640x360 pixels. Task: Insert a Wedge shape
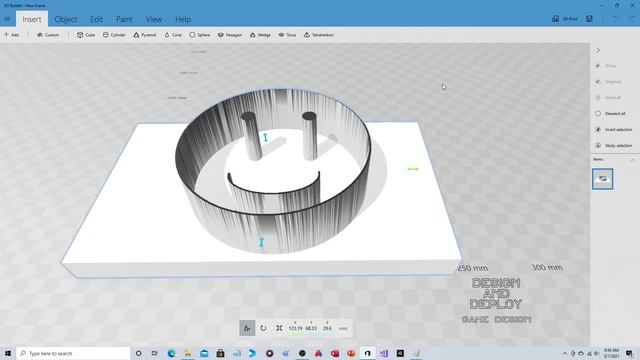(260, 35)
